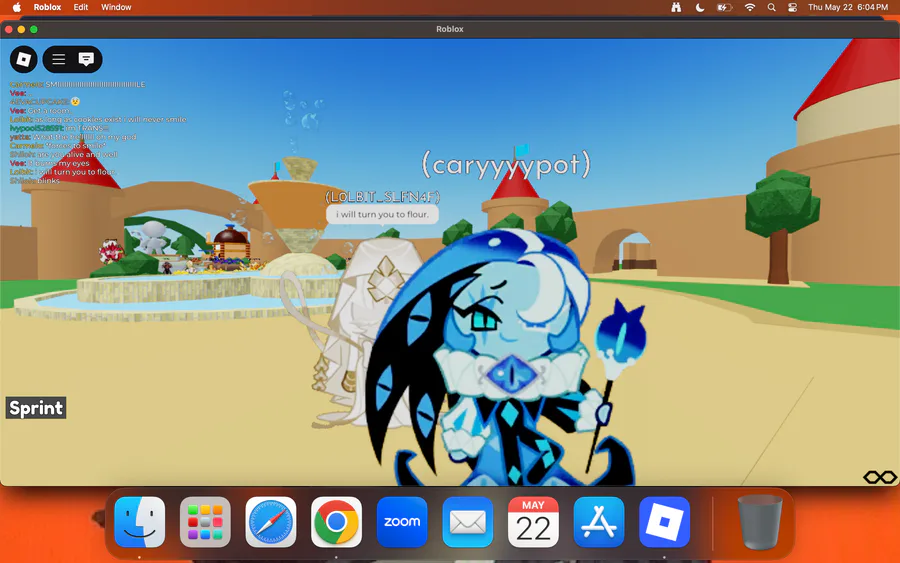Open the Window menu
Image resolution: width=900 pixels, height=563 pixels.
tap(116, 7)
